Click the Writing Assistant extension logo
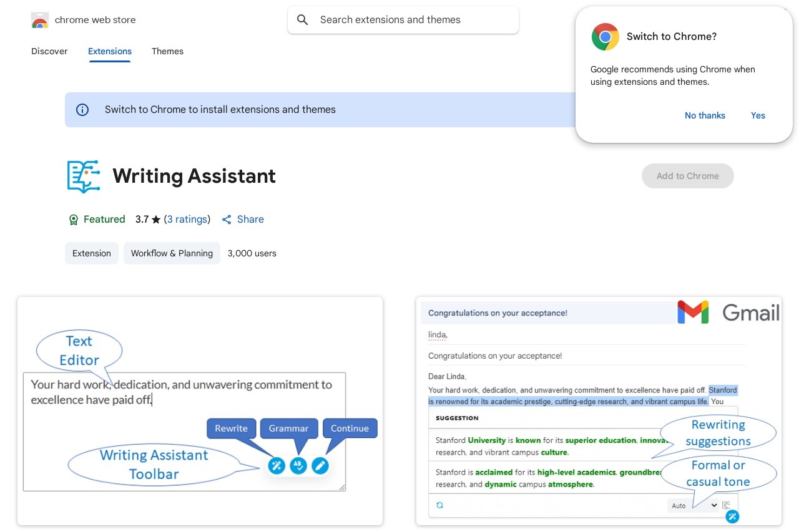The image size is (799, 532). point(84,177)
